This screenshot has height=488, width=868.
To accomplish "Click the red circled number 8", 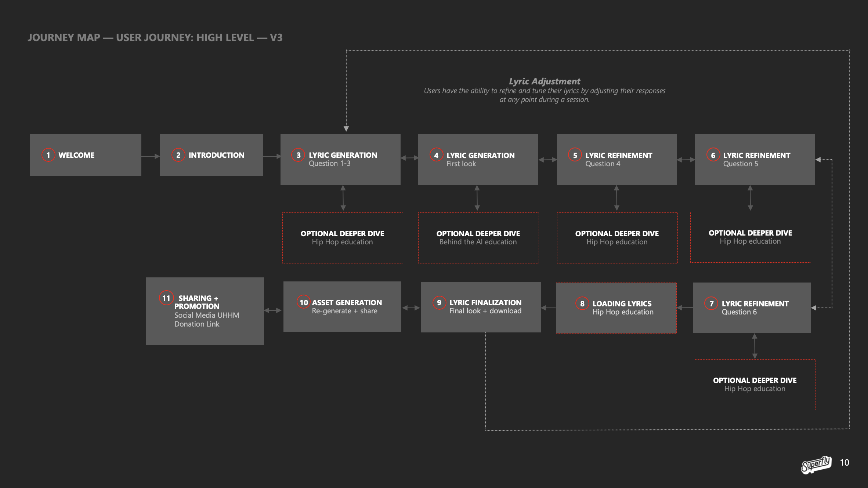I will pos(582,303).
